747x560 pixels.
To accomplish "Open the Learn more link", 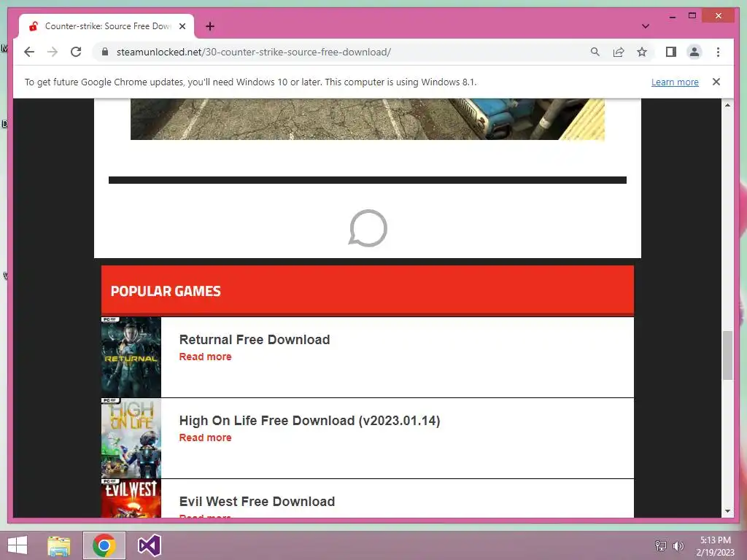I will (x=675, y=82).
